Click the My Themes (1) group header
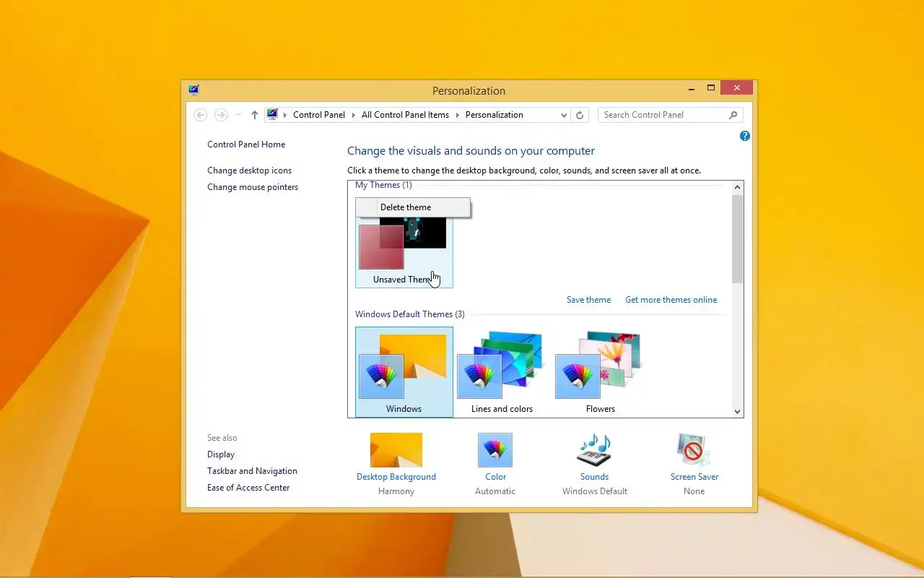924x578 pixels. (383, 186)
